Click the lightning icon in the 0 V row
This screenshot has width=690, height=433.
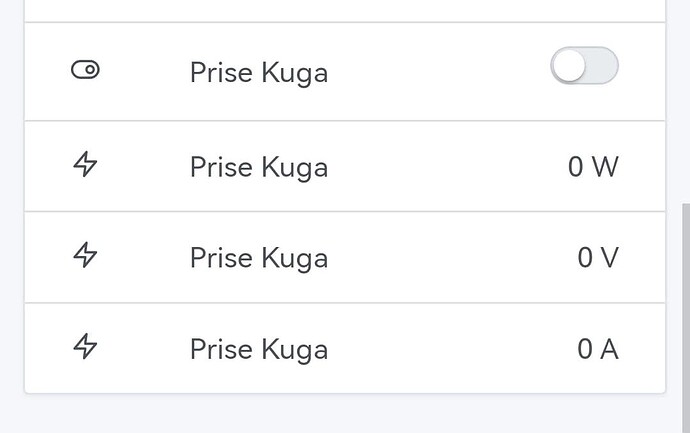(x=86, y=256)
